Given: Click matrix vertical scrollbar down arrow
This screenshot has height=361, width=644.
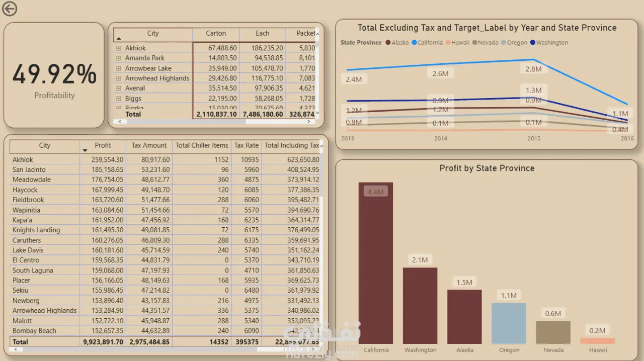Looking at the screenshot, I should [x=317, y=113].
